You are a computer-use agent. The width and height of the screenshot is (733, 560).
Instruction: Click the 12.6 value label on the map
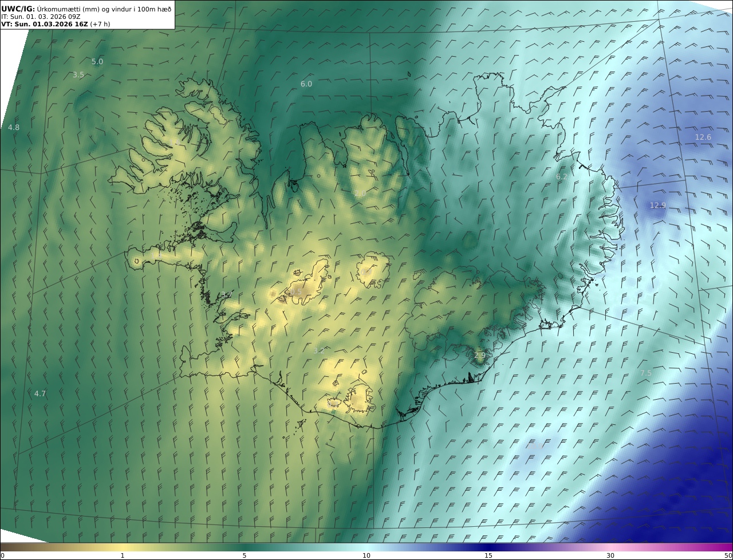[703, 137]
